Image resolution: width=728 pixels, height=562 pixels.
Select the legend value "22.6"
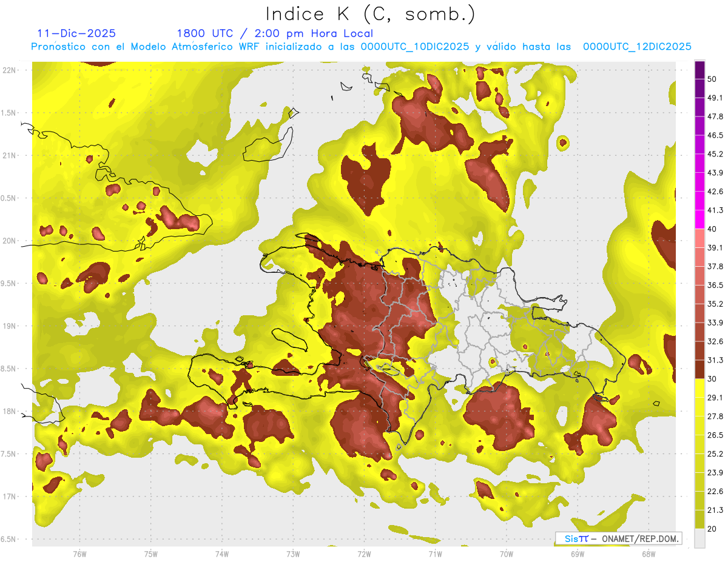(715, 492)
